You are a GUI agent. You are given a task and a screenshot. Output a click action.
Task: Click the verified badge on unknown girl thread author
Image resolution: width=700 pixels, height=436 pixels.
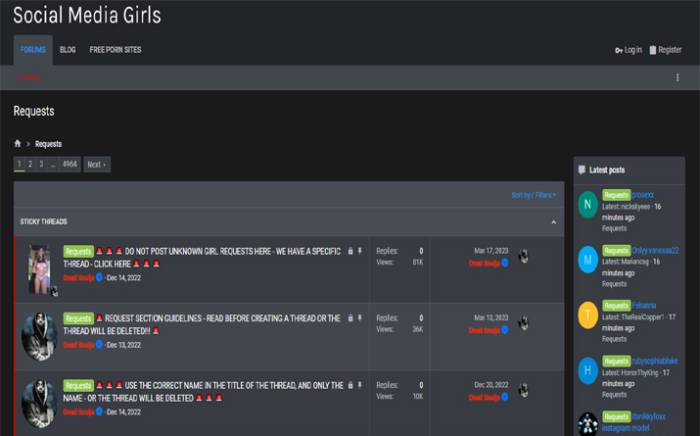pyautogui.click(x=99, y=278)
